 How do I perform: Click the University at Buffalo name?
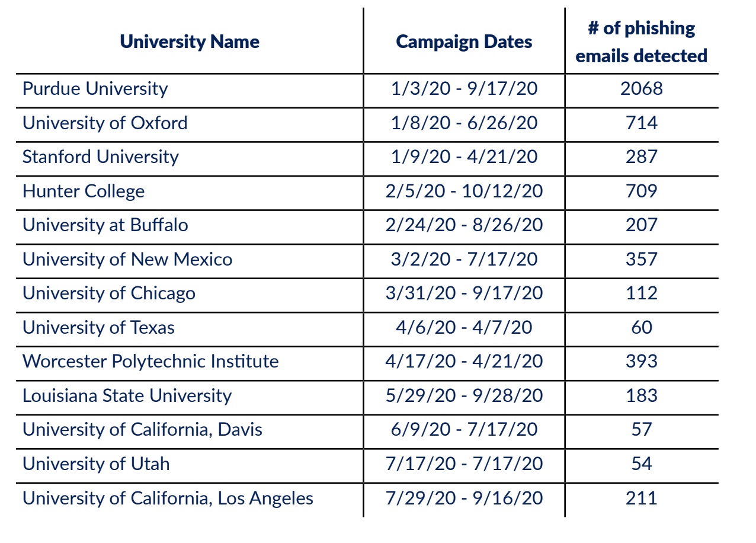pyautogui.click(x=105, y=225)
